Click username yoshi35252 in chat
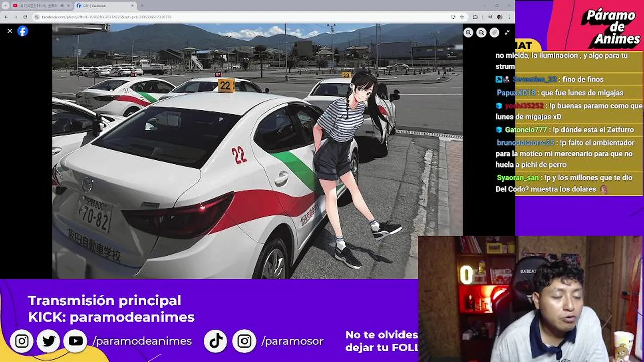This screenshot has width=644, height=362. coord(524,106)
